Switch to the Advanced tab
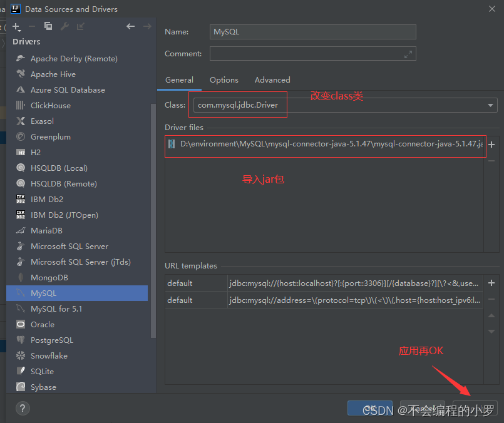The height and width of the screenshot is (423, 504). (272, 80)
